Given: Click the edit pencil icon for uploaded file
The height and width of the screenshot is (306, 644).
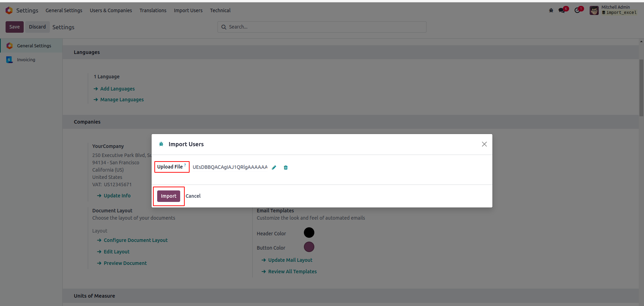Looking at the screenshot, I should [274, 167].
